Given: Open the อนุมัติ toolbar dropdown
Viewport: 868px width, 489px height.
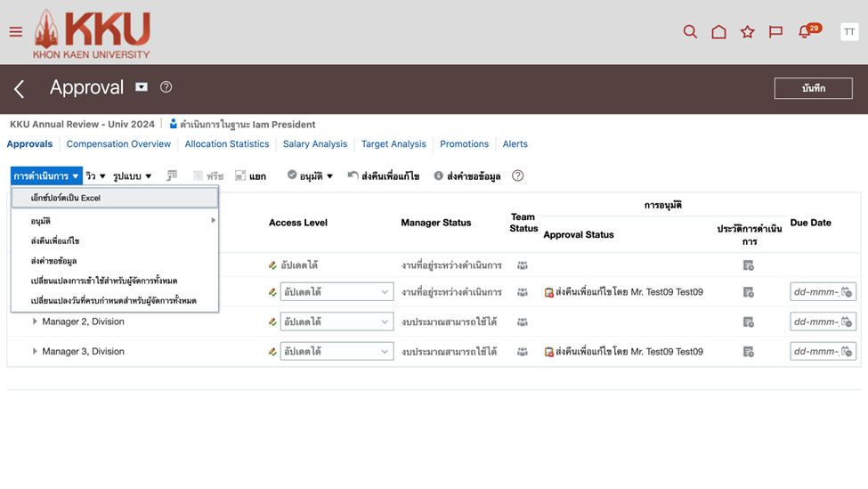Looking at the screenshot, I should click(311, 176).
